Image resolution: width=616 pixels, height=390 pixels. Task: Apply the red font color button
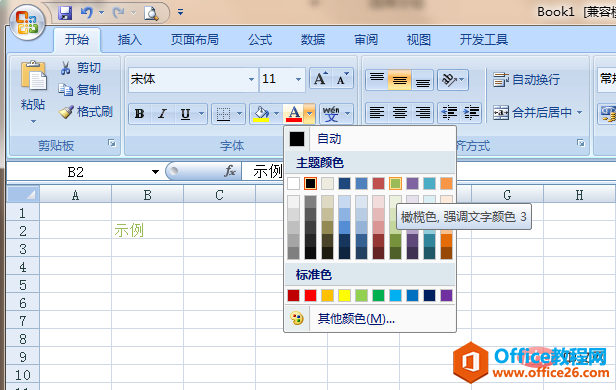294,114
